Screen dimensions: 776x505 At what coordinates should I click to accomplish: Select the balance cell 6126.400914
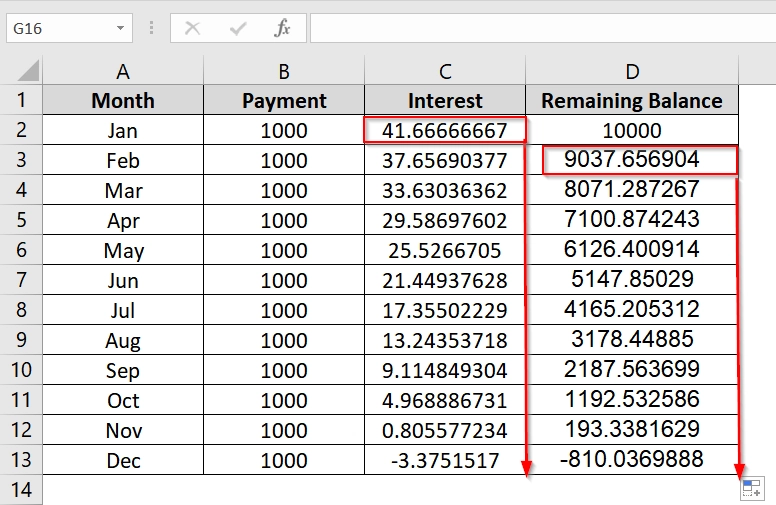632,250
